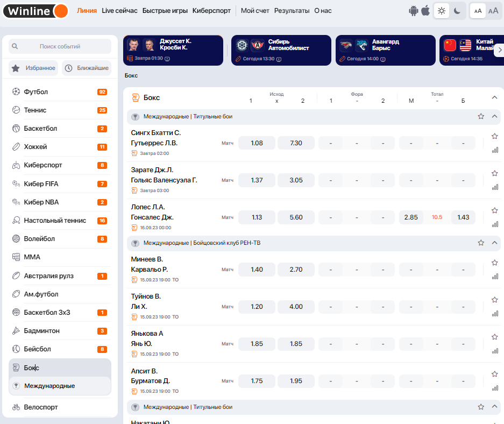This screenshot has height=424, width=504.
Task: Select Велоспорт in the sidebar
Action: tap(60, 407)
